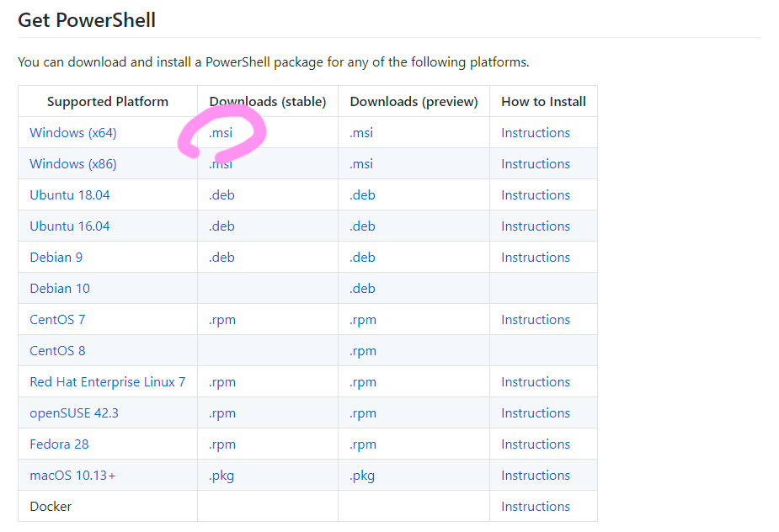Download stable .pkg for macOS 10.13+

[221, 476]
